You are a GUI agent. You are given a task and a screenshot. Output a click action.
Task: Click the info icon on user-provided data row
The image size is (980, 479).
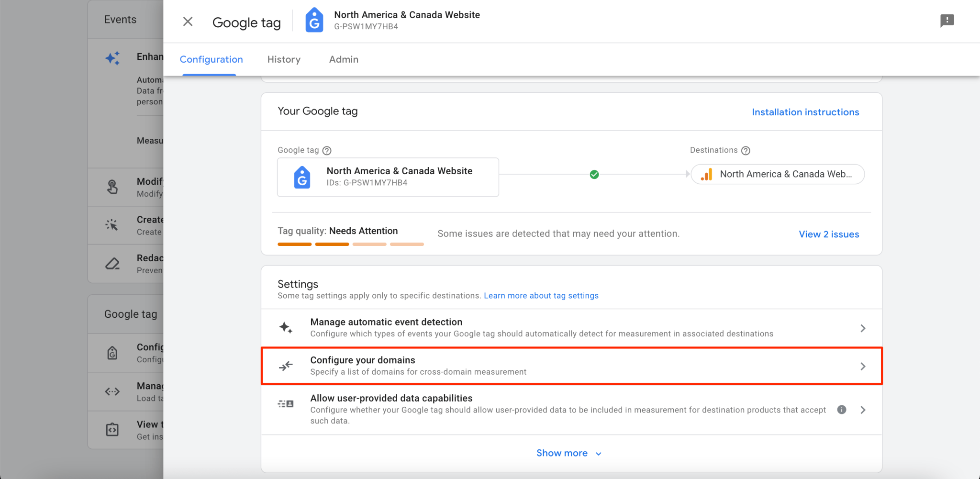pyautogui.click(x=842, y=410)
